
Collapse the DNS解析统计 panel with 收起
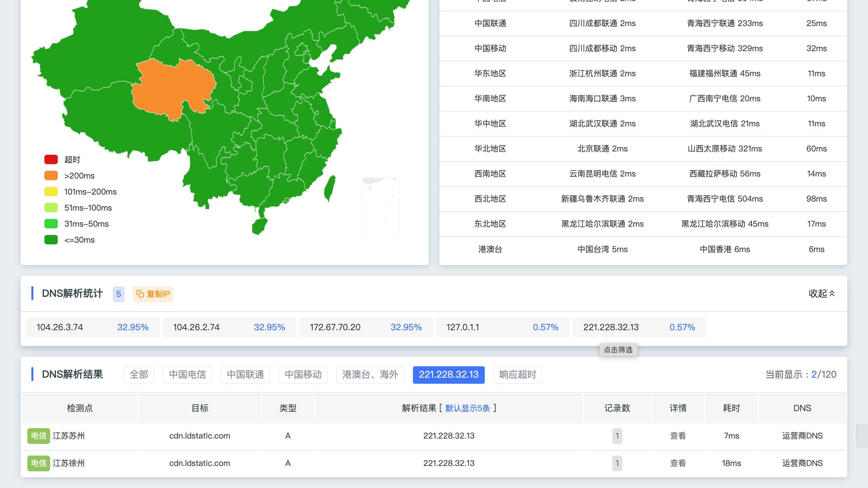click(822, 293)
